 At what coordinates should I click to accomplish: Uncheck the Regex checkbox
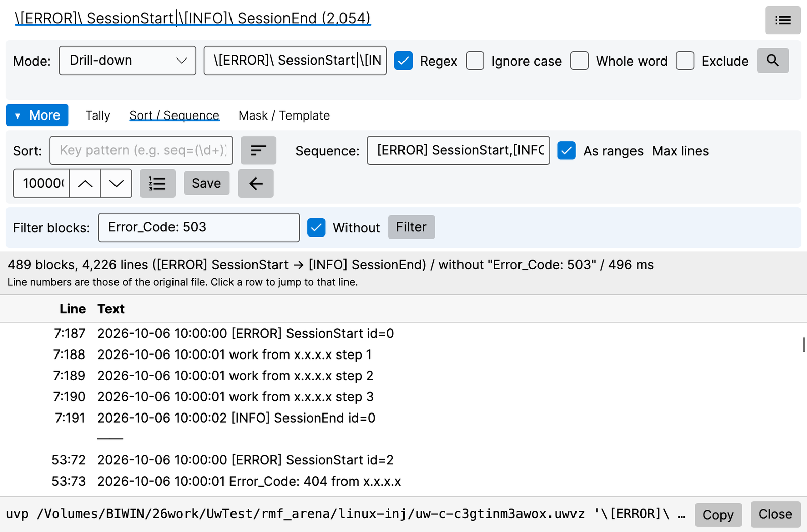(x=403, y=61)
